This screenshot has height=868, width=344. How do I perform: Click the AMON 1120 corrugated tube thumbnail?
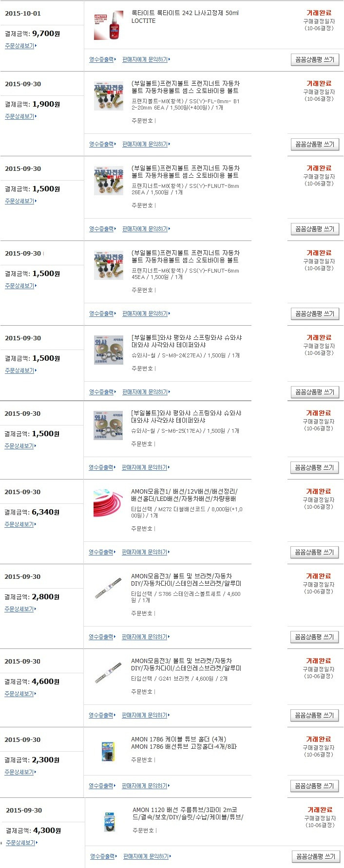[109, 823]
